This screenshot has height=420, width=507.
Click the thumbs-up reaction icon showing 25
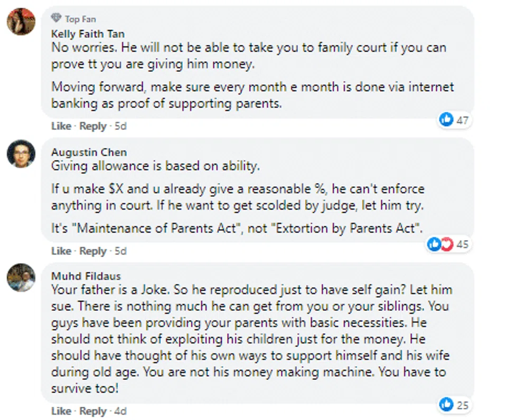[x=446, y=405]
